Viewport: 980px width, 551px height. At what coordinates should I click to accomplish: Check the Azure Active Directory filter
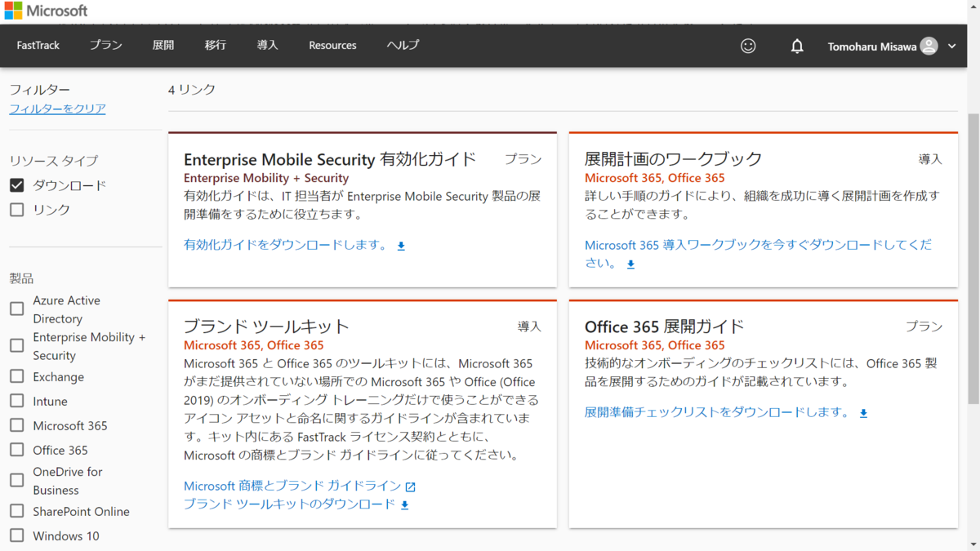(16, 309)
